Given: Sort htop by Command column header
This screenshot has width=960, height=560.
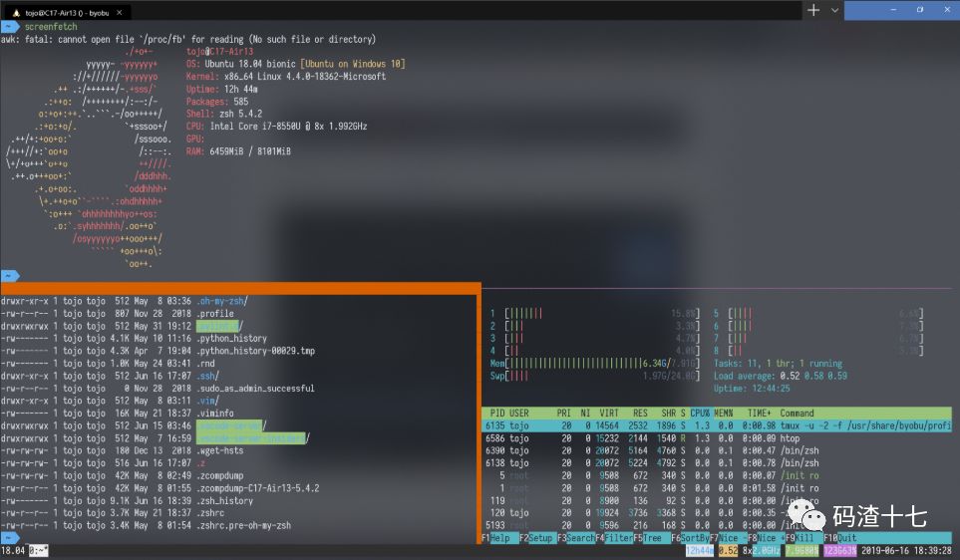Looking at the screenshot, I should pyautogui.click(x=797, y=414).
